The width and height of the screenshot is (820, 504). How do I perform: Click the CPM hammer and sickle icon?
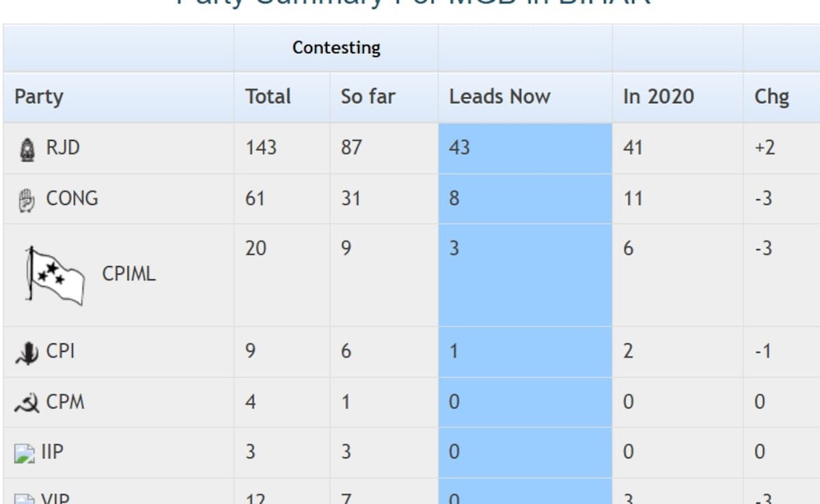point(27,403)
